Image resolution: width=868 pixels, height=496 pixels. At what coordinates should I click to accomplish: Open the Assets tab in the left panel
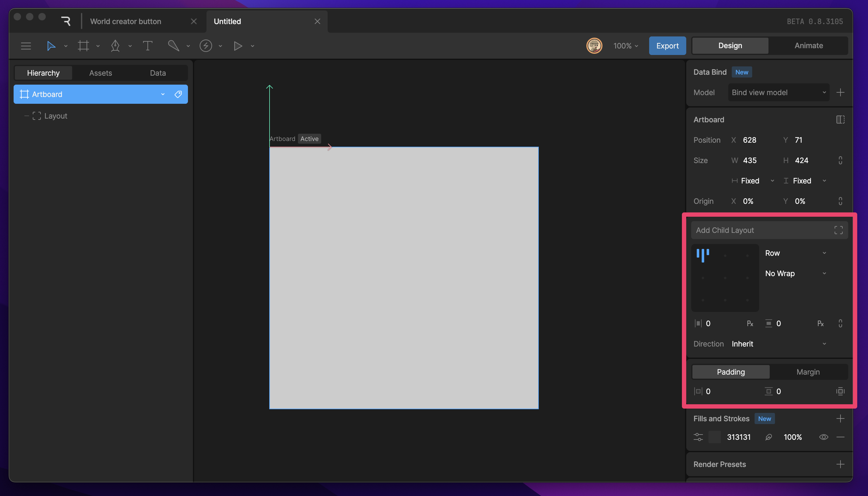pyautogui.click(x=100, y=73)
